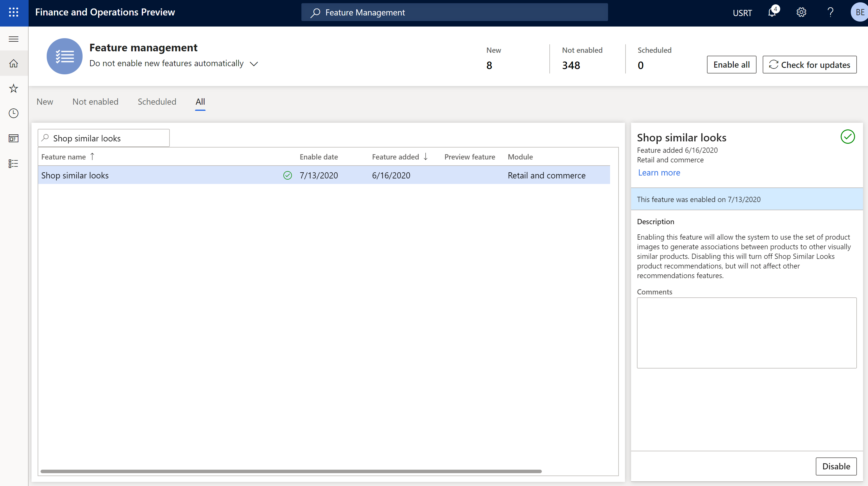This screenshot has height=486, width=868.
Task: Click the Learn more hyperlink
Action: 659,172
